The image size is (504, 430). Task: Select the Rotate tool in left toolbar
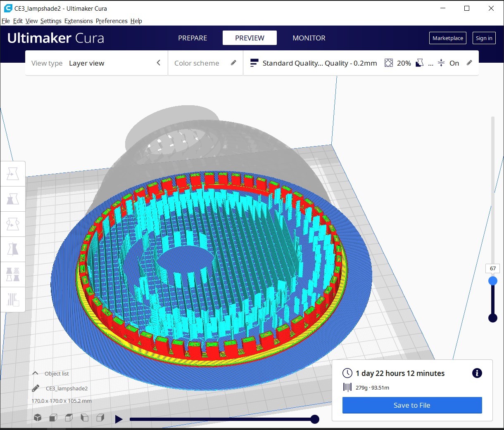tap(13, 224)
